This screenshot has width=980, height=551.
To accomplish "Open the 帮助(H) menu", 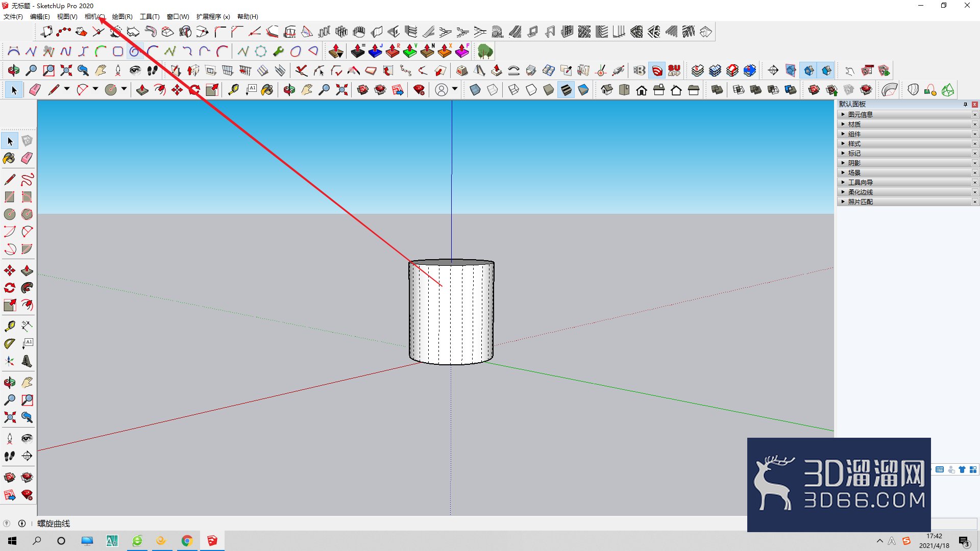I will [248, 17].
